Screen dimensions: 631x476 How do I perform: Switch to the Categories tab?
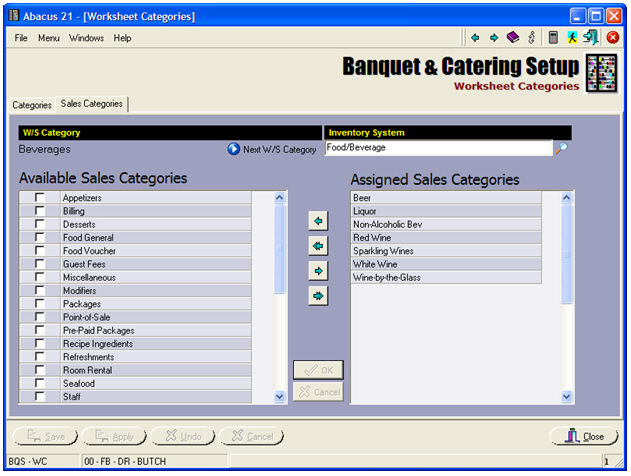(32, 105)
